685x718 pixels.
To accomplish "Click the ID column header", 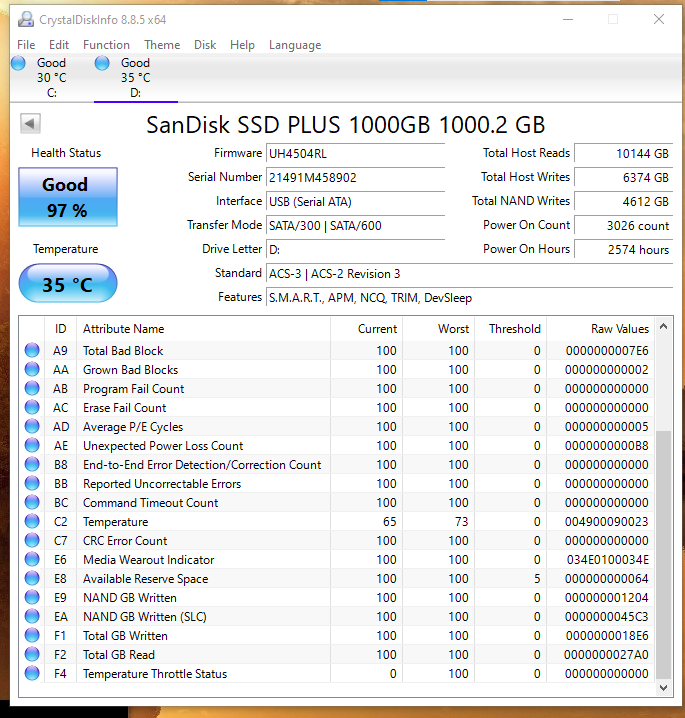I will [60, 329].
